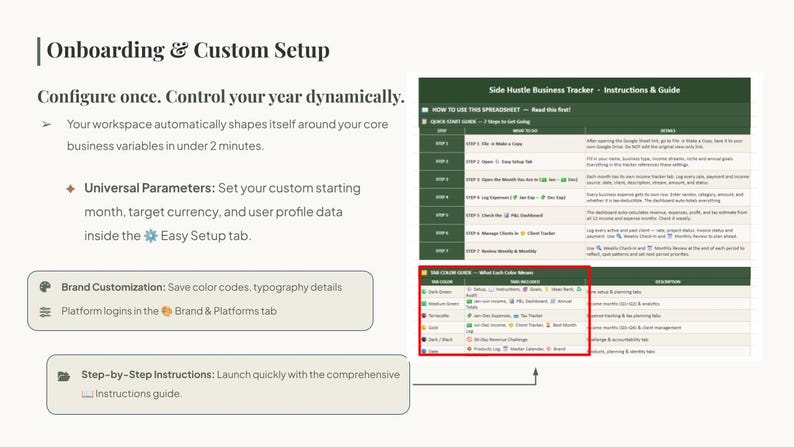The image size is (794, 447).
Task: Click the Medium Green tab color square
Action: coord(424,304)
